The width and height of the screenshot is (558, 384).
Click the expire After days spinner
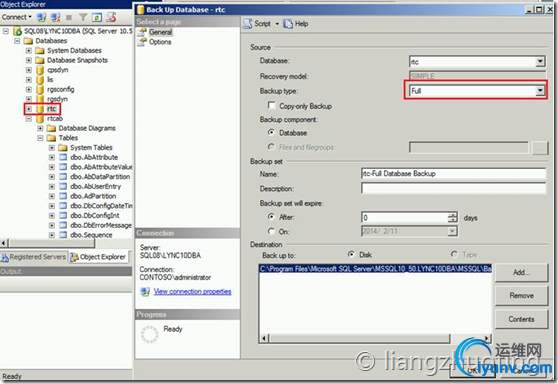[x=452, y=217]
